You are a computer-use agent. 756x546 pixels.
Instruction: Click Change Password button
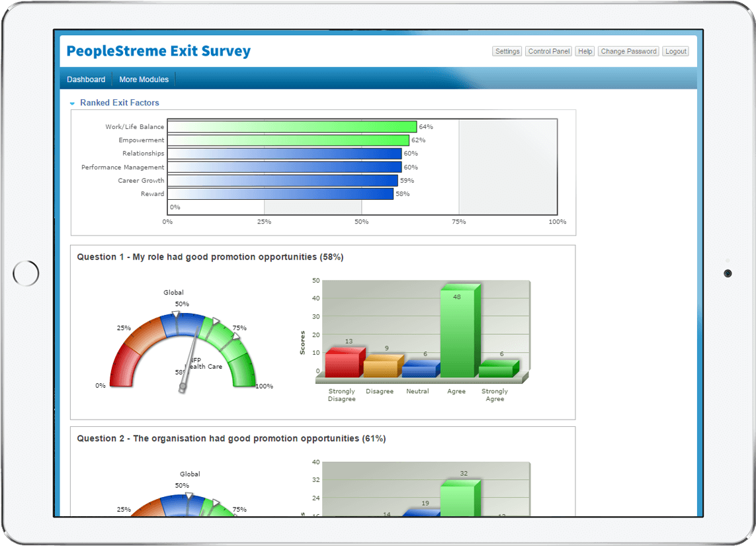628,52
